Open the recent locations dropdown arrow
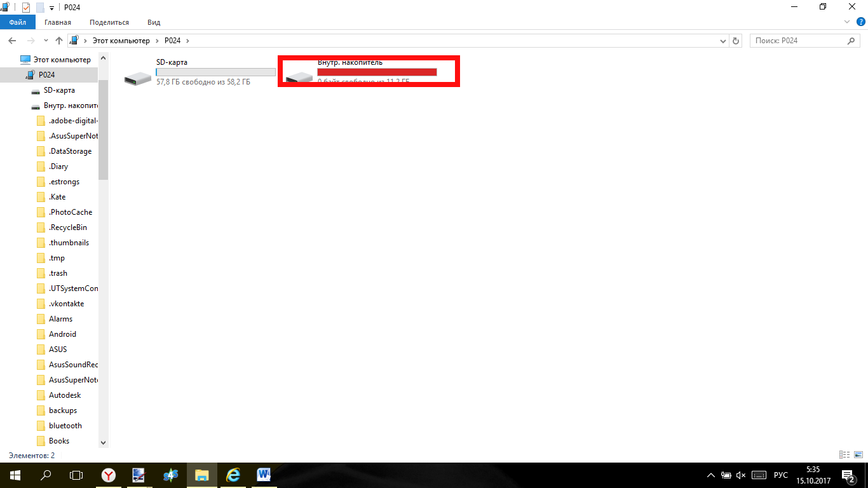This screenshot has width=868, height=488. [x=45, y=41]
